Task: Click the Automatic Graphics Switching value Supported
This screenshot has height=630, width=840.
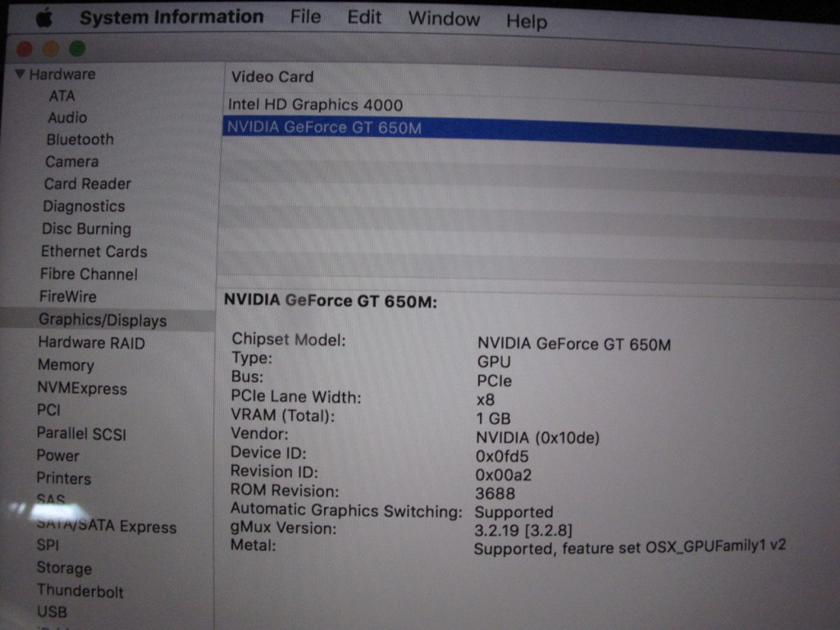Action: (514, 512)
